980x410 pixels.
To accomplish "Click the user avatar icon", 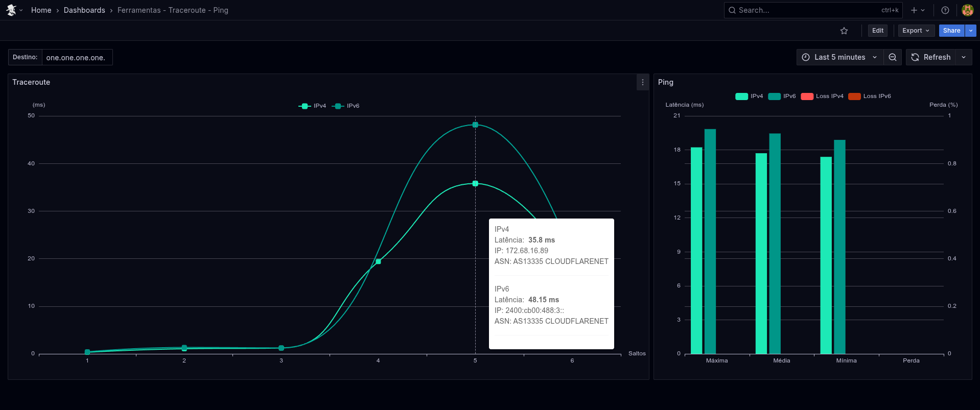I will coord(967,10).
